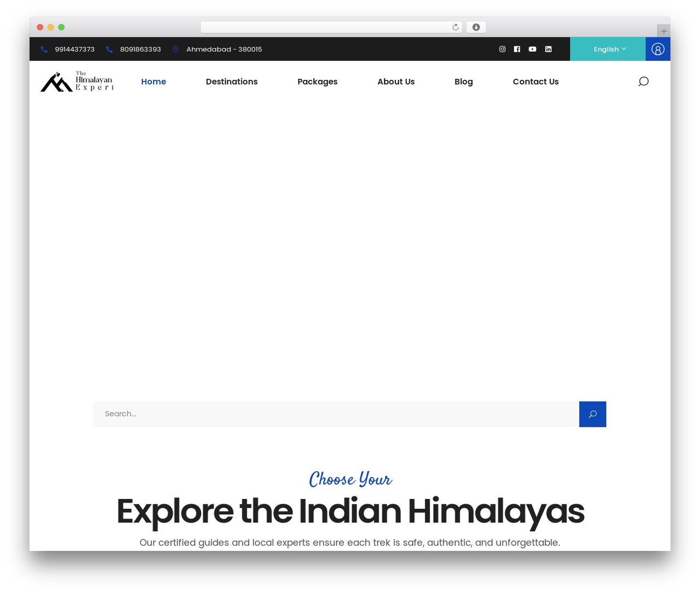The image size is (700, 593).
Task: Click the browser reload icon
Action: coord(455,27)
